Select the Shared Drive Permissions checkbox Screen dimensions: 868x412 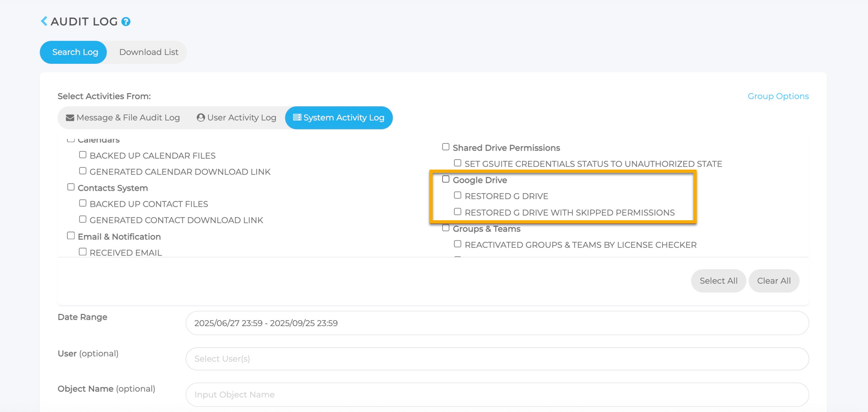(x=446, y=147)
